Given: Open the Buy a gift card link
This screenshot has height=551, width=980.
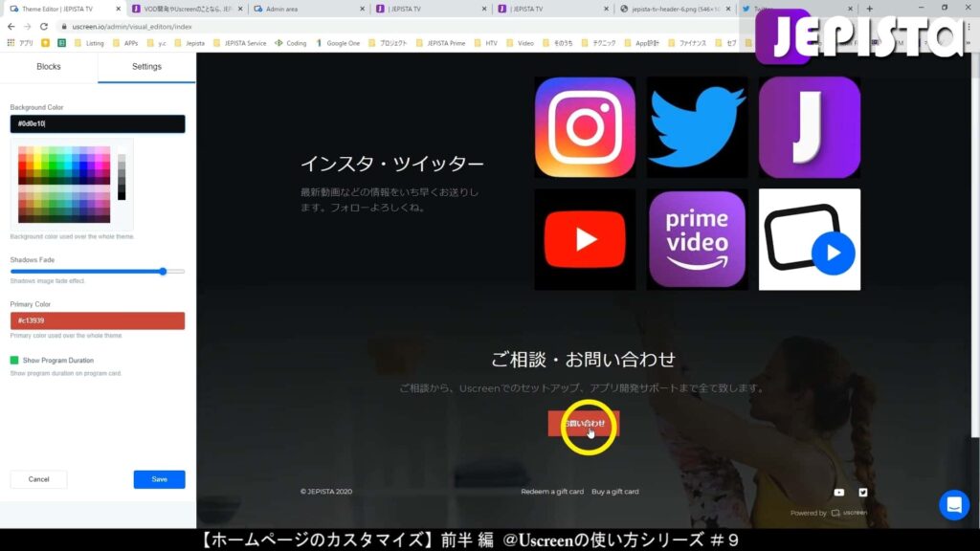Looking at the screenshot, I should [x=615, y=492].
